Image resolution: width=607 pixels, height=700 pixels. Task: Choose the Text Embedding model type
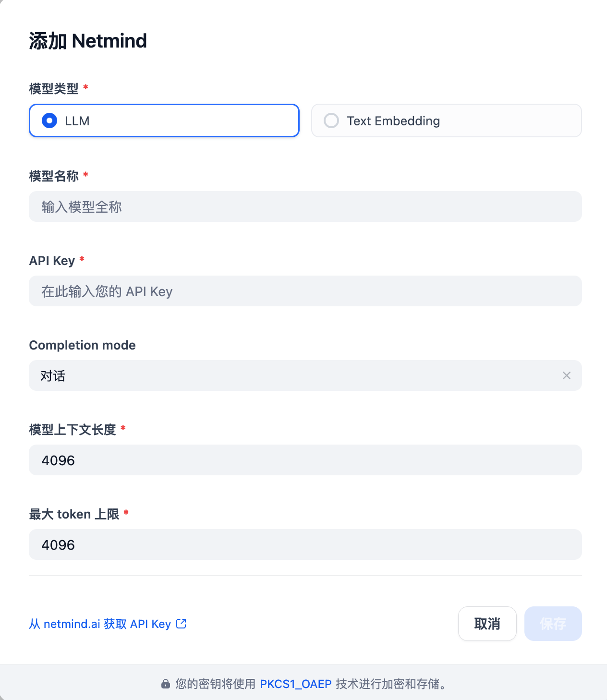[447, 121]
